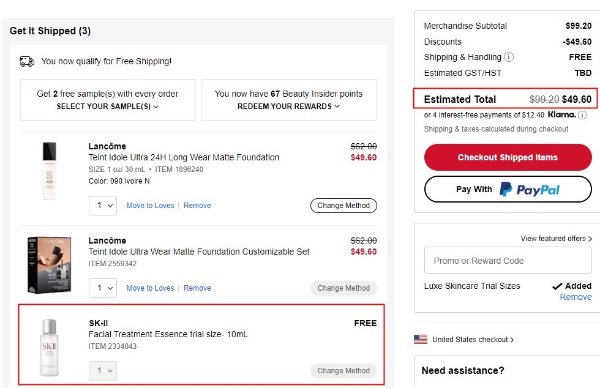Screen dimensions: 600x388
Task: Click Checkout Shipped Items button
Action: 508,157
